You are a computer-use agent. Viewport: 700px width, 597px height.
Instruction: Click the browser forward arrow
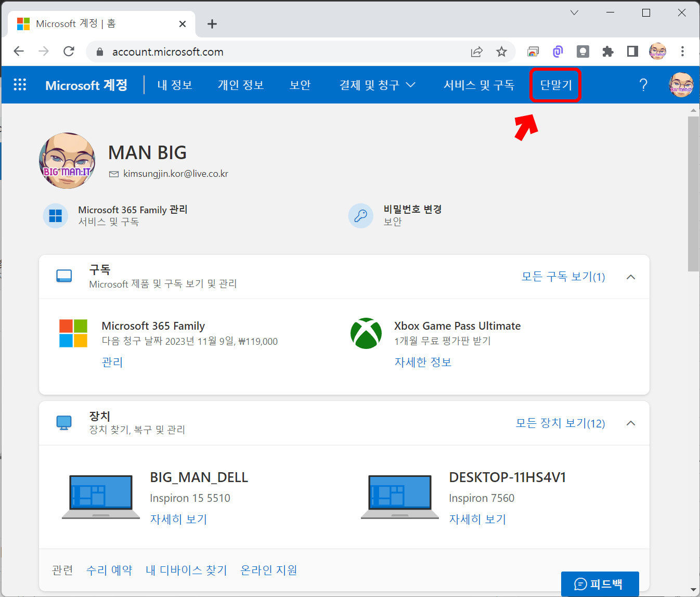[x=44, y=51]
